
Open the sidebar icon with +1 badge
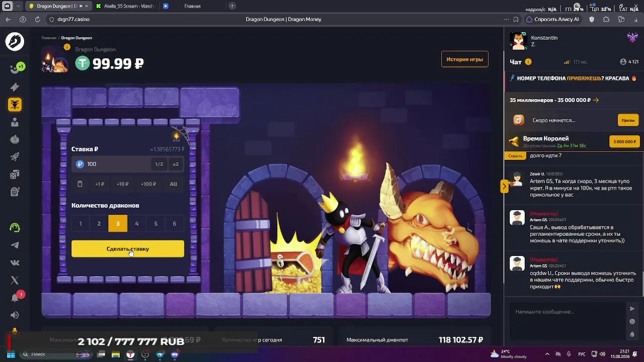pyautogui.click(x=16, y=68)
